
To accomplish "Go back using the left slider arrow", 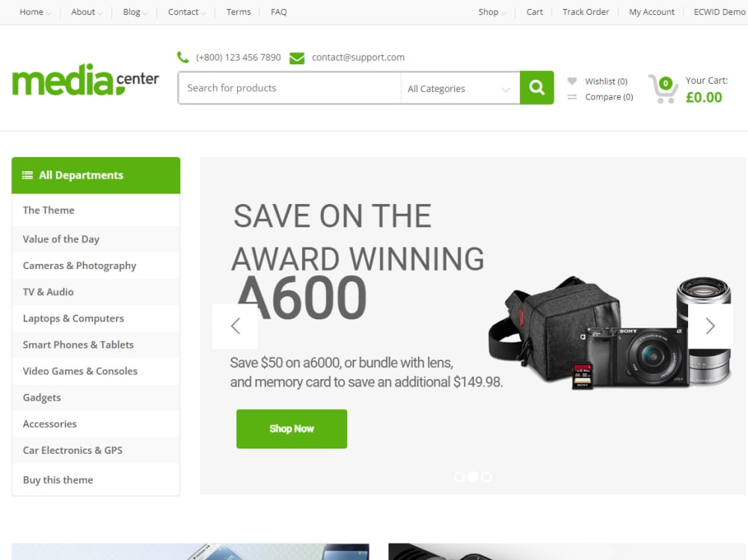I will (x=236, y=326).
